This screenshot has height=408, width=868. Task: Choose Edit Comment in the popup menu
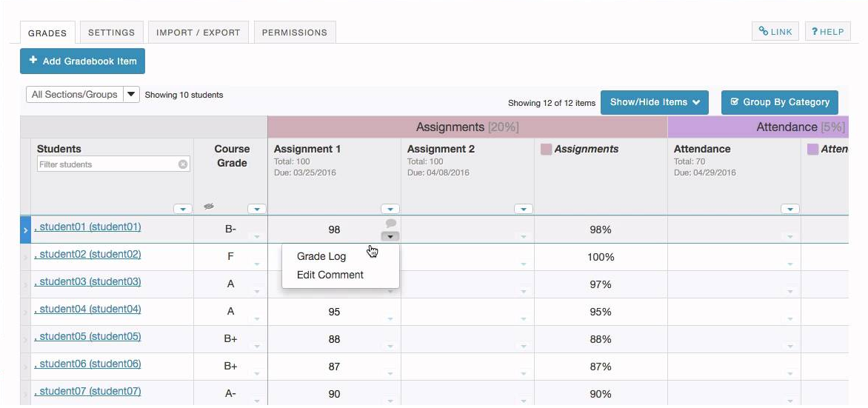click(x=330, y=275)
